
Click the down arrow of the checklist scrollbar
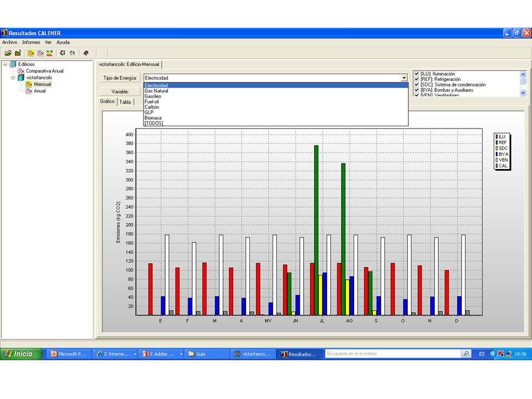[523, 93]
